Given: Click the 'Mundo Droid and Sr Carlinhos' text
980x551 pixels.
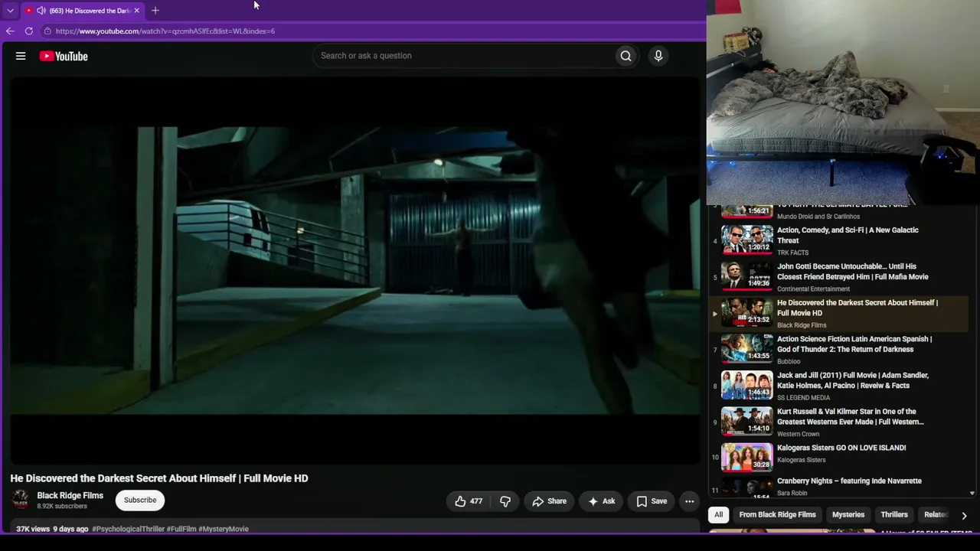Looking at the screenshot, I should point(818,217).
